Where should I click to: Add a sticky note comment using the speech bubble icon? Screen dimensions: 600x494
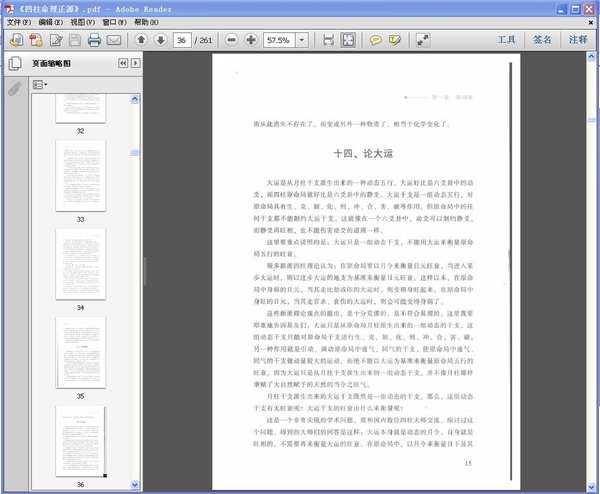click(376, 40)
